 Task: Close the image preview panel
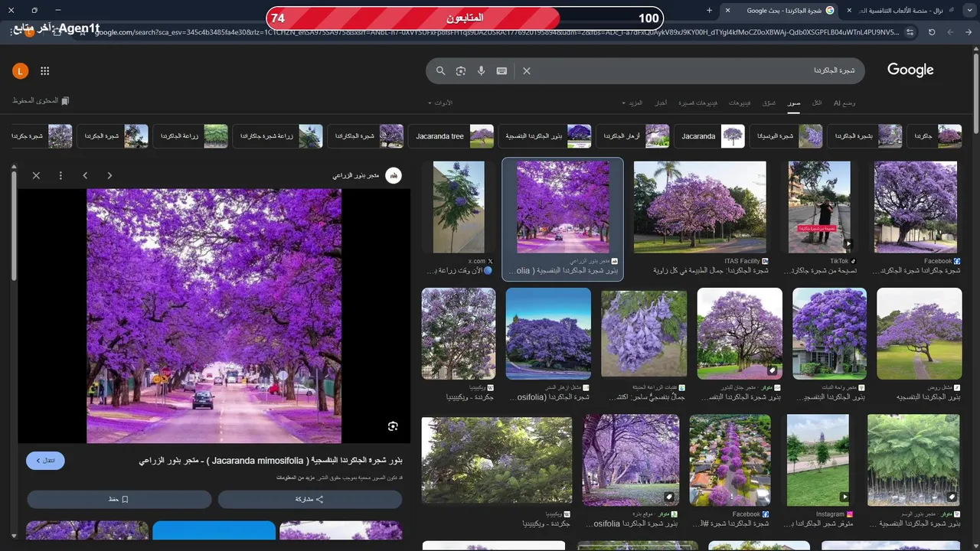[x=36, y=175]
